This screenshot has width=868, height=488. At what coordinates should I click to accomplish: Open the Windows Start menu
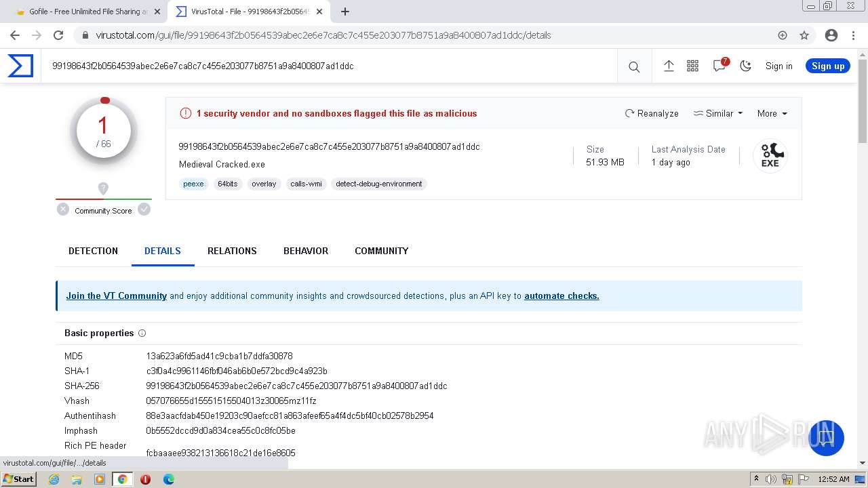(x=19, y=479)
